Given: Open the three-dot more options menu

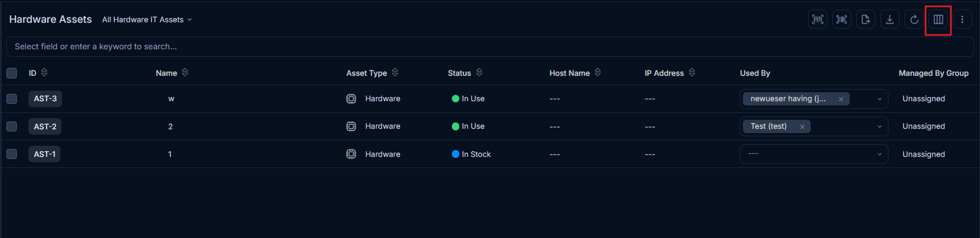Looking at the screenshot, I should (x=962, y=20).
